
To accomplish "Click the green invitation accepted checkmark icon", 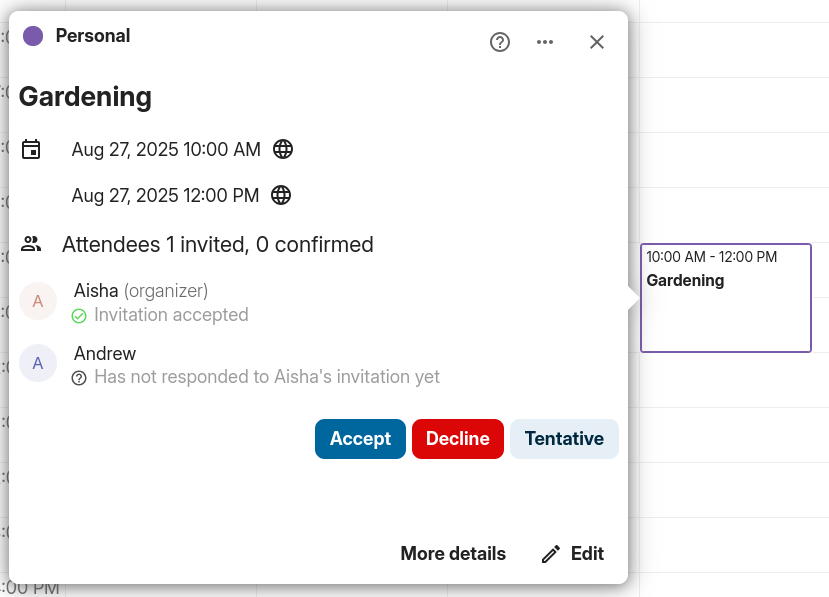I will (x=78, y=315).
